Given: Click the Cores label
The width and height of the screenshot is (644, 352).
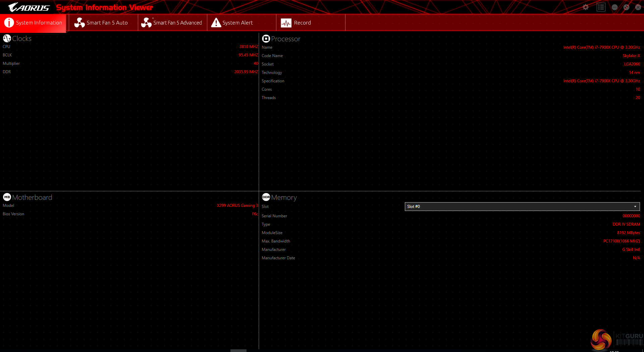Looking at the screenshot, I should coord(267,89).
